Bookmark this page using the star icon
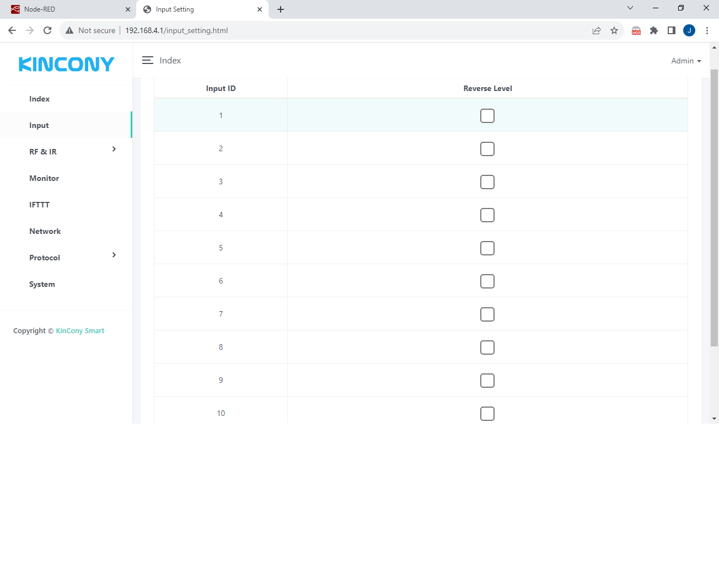 click(x=614, y=30)
